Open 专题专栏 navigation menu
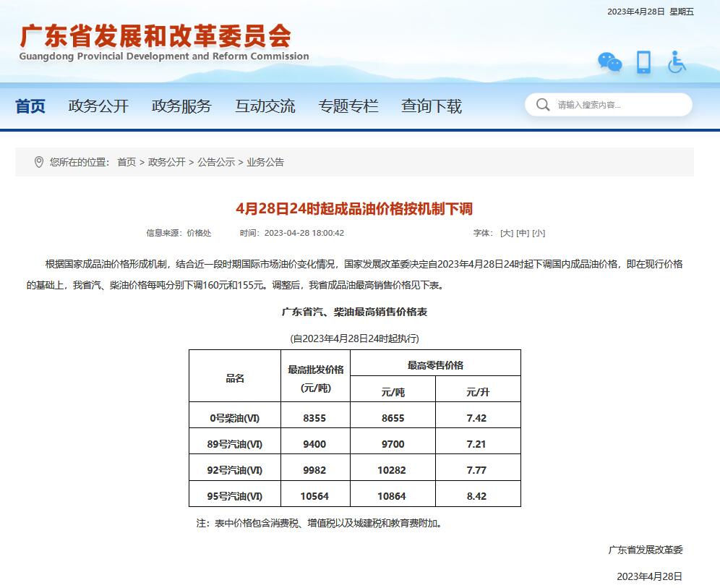 coord(348,106)
